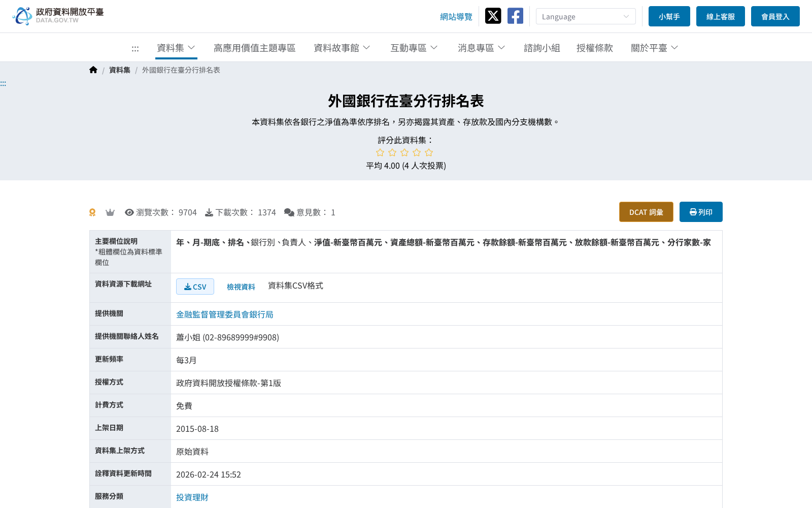Rate dataset with third star
This screenshot has width=812, height=508.
pyautogui.click(x=404, y=152)
